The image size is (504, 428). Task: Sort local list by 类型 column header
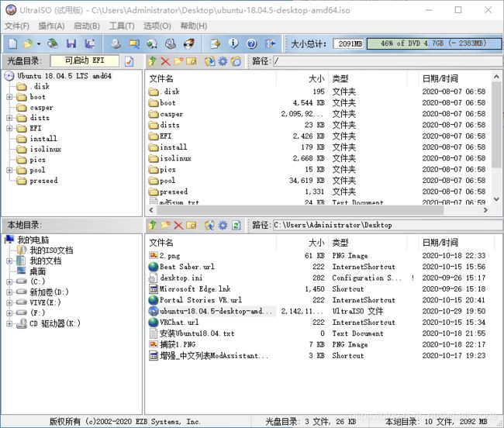[368, 243]
